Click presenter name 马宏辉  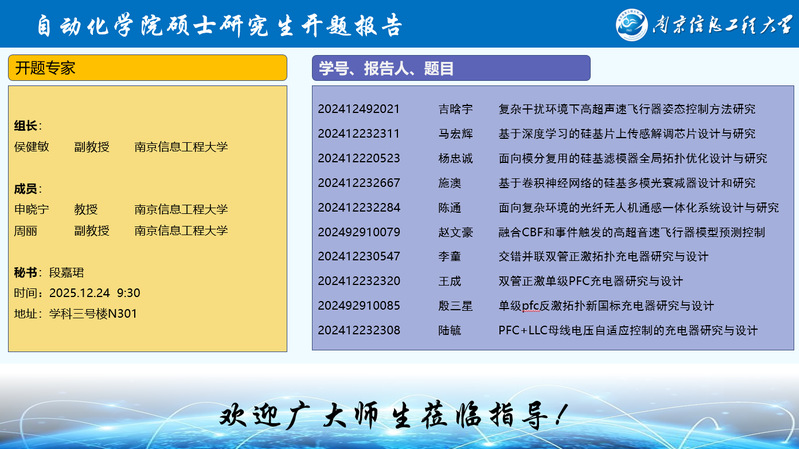(455, 134)
